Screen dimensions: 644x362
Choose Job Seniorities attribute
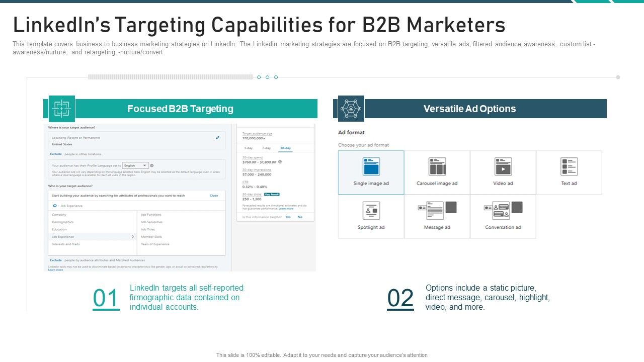point(152,222)
